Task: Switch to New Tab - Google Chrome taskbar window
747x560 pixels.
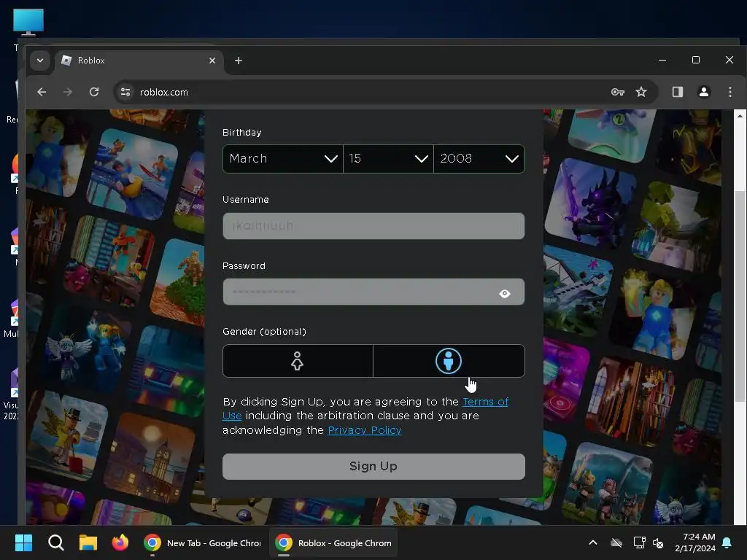Action: 203,542
